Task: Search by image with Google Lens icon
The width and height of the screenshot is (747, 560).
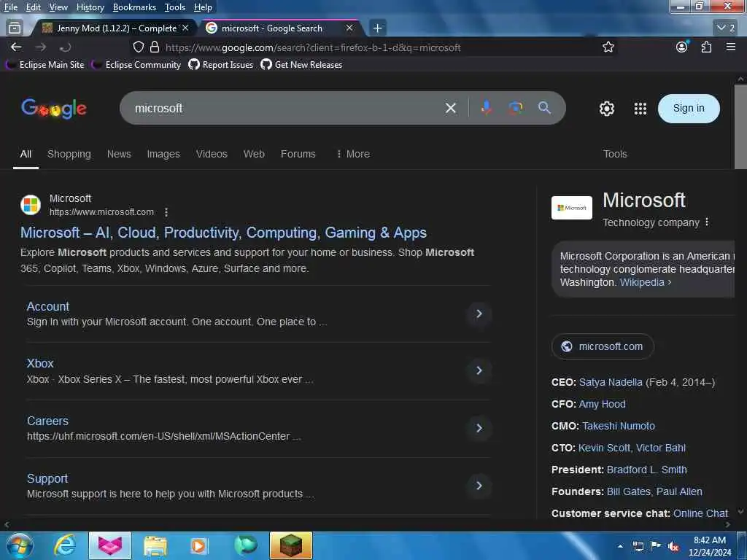Action: pos(516,108)
